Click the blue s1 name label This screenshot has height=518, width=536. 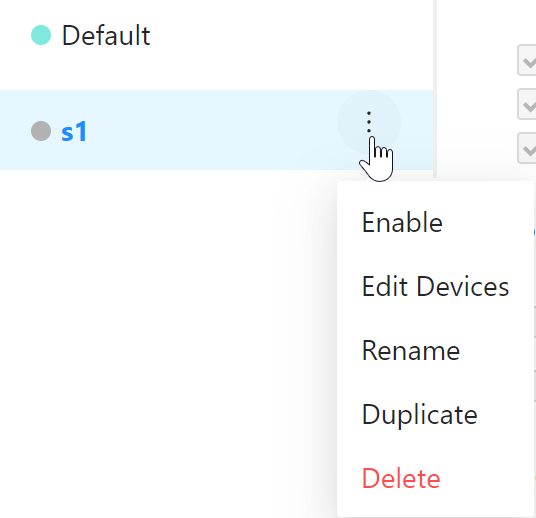(74, 131)
